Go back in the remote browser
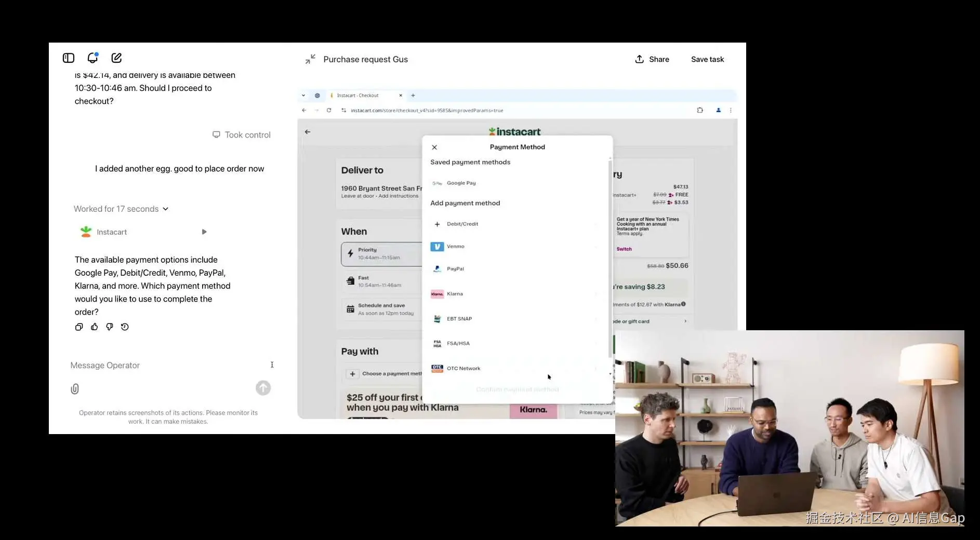Image resolution: width=980 pixels, height=540 pixels. 304,110
